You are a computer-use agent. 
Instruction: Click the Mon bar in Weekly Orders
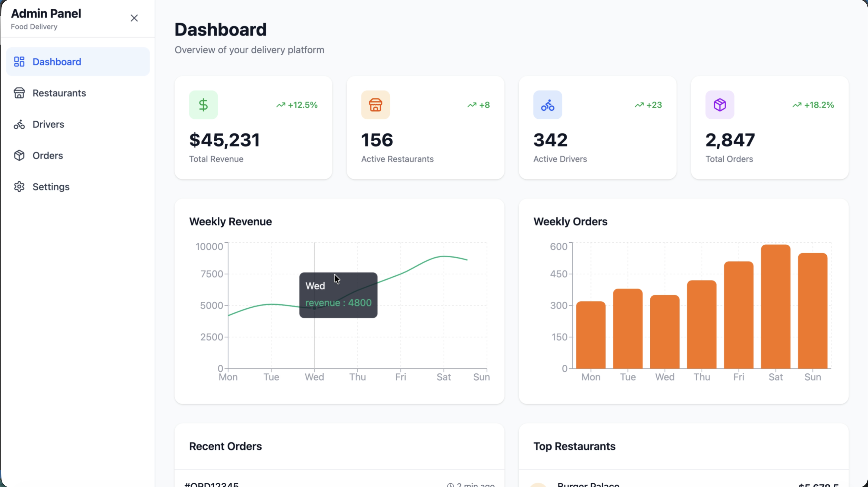591,335
